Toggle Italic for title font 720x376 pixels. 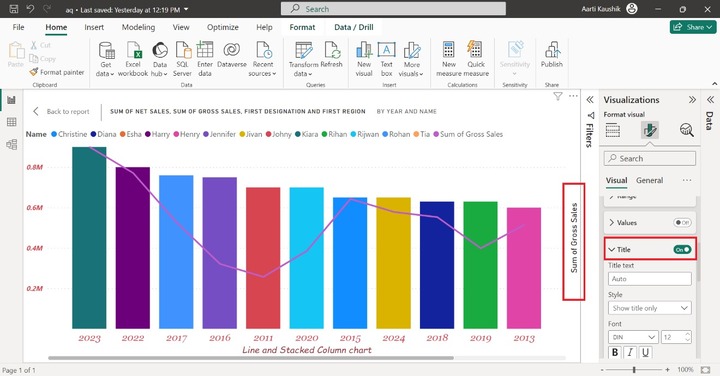(630, 352)
